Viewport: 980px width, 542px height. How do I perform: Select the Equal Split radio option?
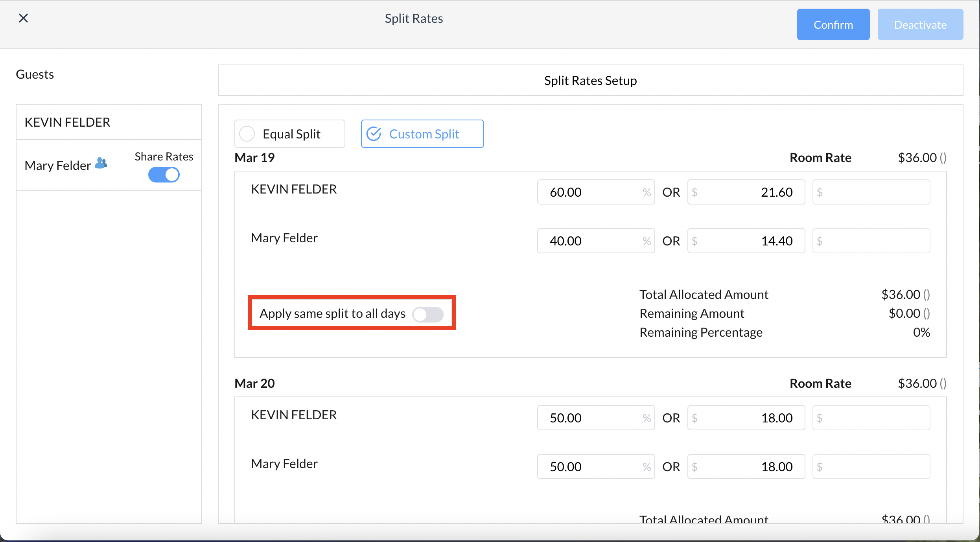click(247, 134)
